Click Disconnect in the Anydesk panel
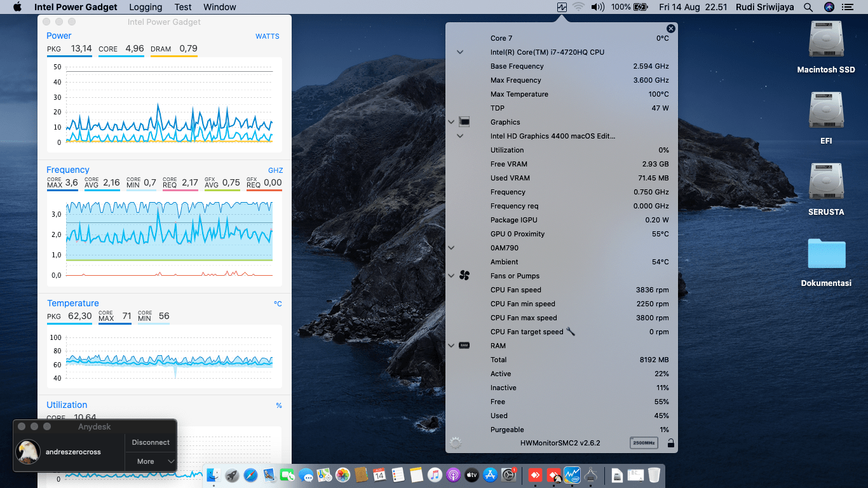The image size is (868, 488). [151, 442]
